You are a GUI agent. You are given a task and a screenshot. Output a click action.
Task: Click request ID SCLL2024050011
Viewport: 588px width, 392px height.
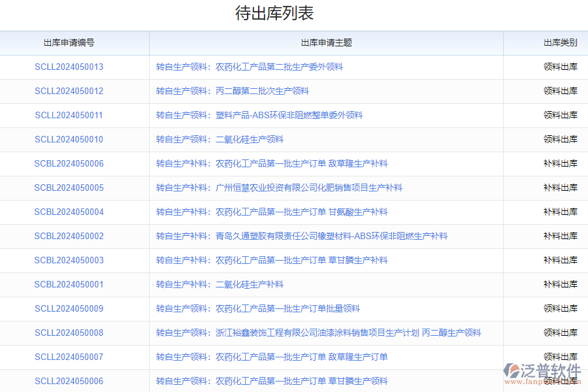pyautogui.click(x=69, y=115)
